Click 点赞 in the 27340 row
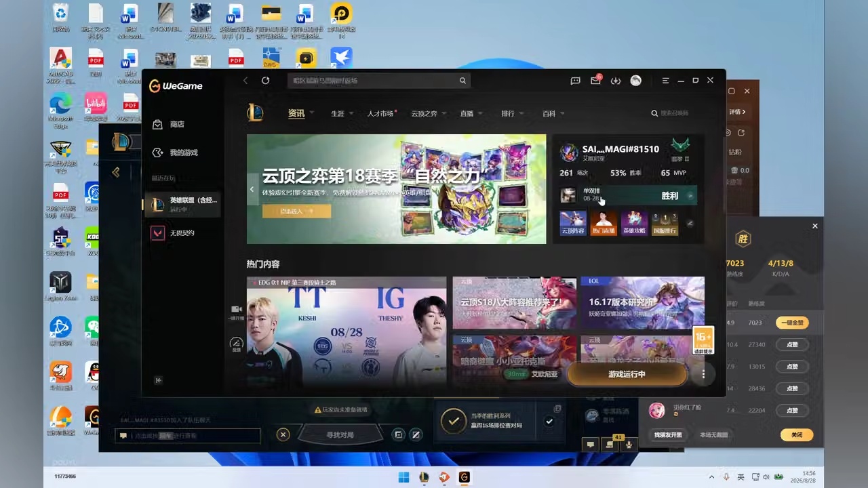Viewport: 868px width, 488px height. (x=792, y=345)
